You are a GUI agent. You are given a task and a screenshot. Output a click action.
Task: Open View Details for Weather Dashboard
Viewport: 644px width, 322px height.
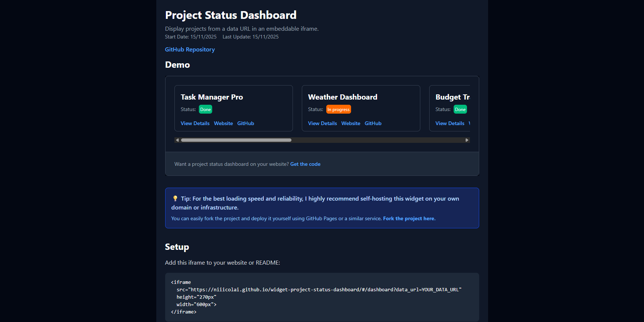coord(323,123)
